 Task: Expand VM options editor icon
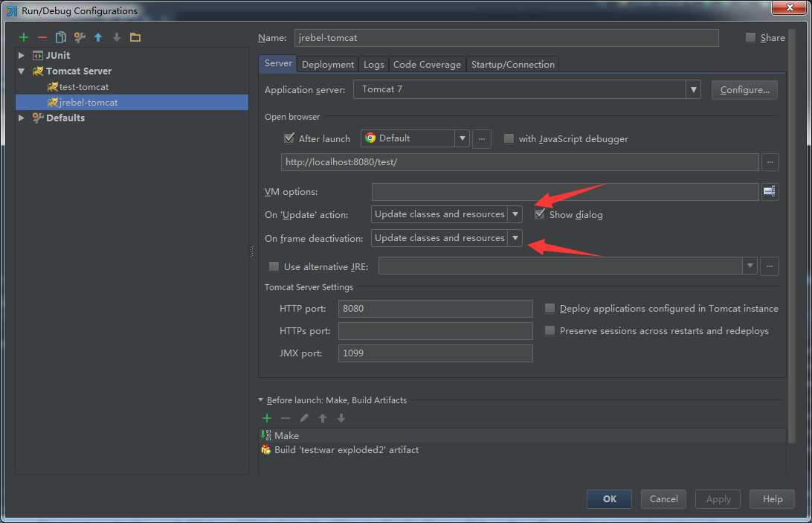tap(769, 191)
